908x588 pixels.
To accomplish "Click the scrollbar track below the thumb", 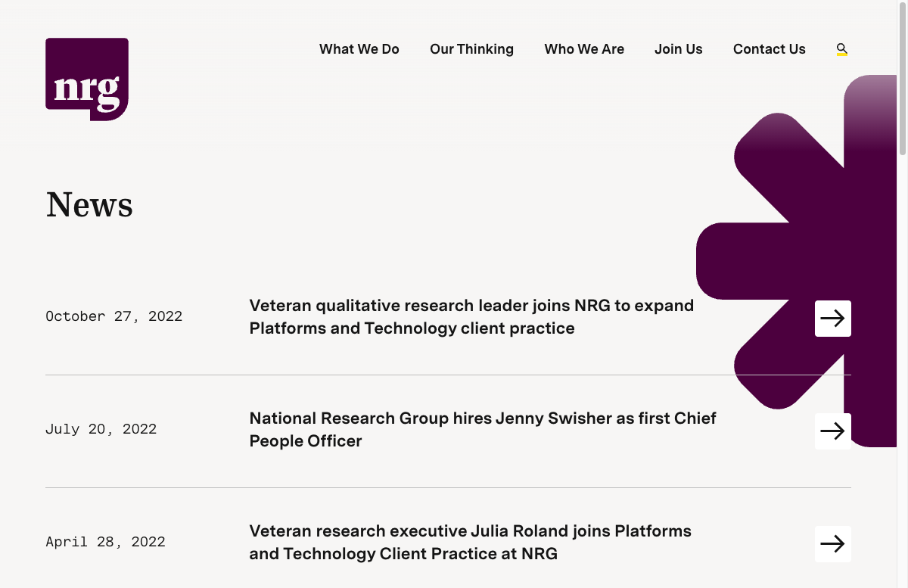I will coord(902,378).
